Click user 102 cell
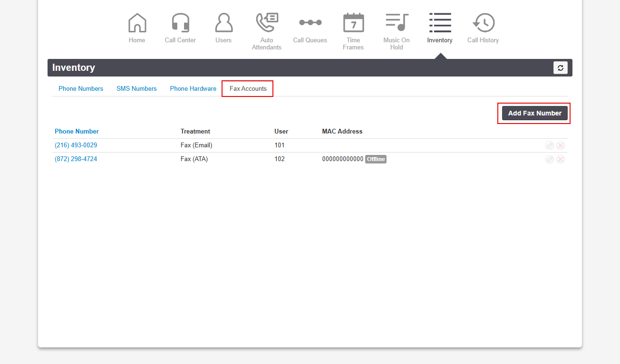This screenshot has width=620, height=364. point(280,159)
